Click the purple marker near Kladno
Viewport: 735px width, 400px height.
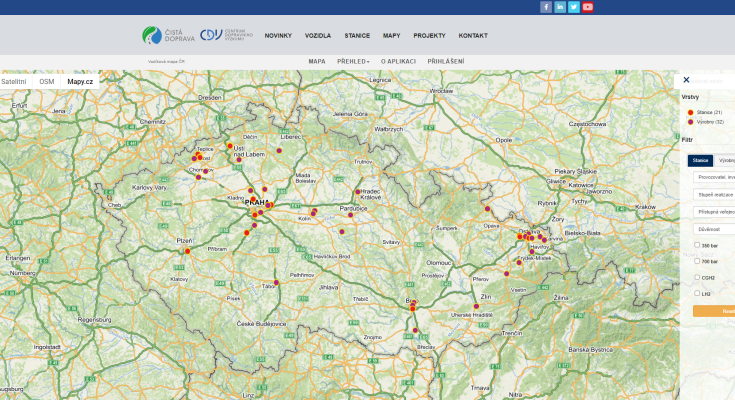250,190
